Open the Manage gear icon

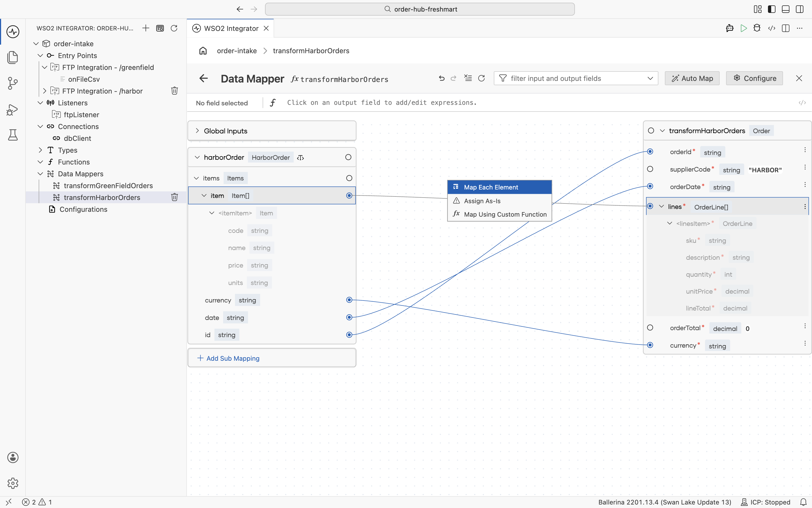coord(13,483)
